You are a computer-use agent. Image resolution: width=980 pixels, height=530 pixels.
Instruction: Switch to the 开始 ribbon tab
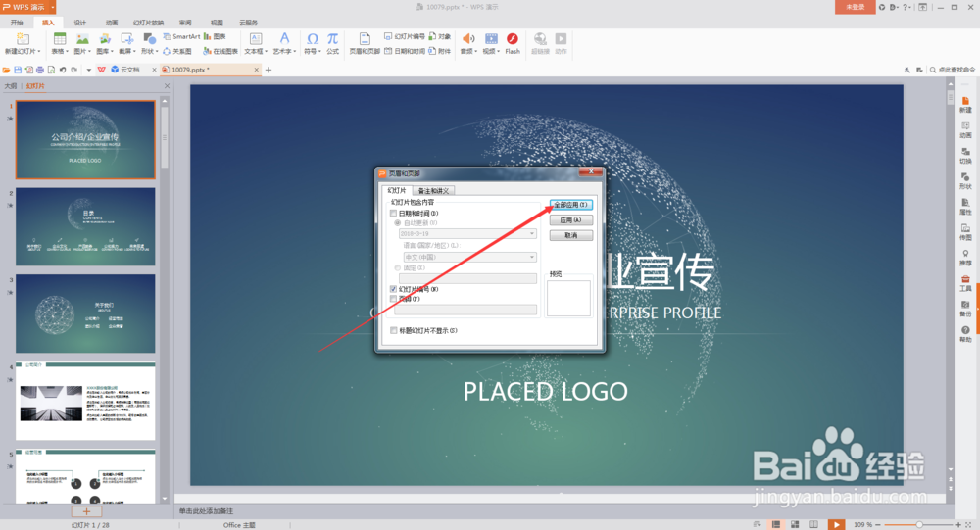17,23
